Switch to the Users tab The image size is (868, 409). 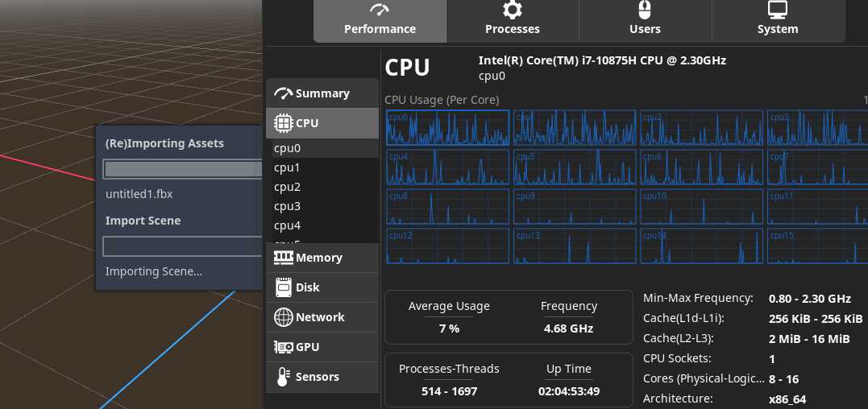[x=645, y=29]
